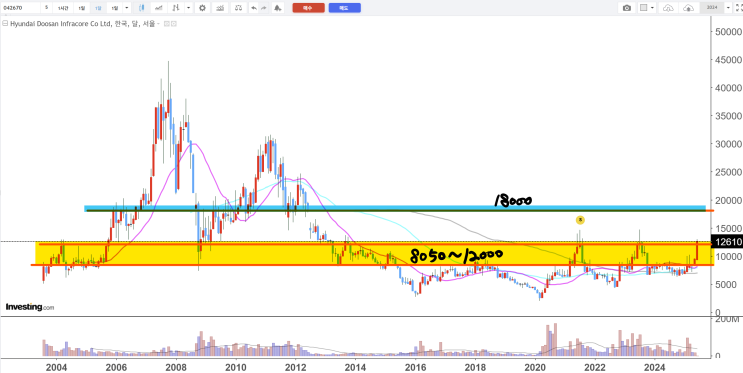
Task: Save chart layout to cloud icon
Action: pyautogui.click(x=688, y=8)
